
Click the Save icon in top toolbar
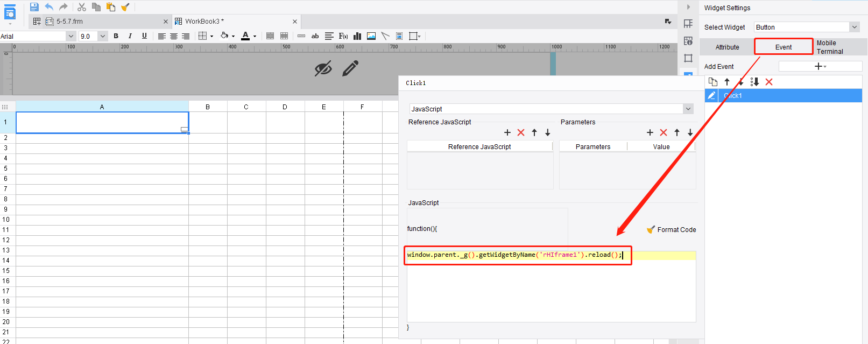(x=34, y=7)
